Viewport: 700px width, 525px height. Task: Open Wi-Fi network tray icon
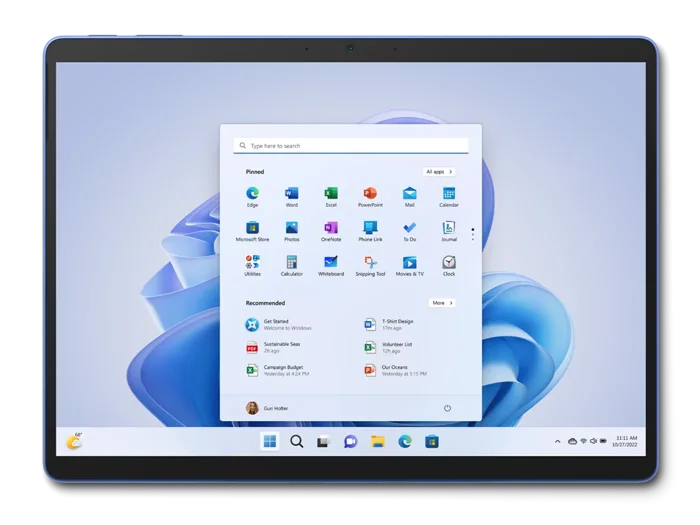coord(583,441)
